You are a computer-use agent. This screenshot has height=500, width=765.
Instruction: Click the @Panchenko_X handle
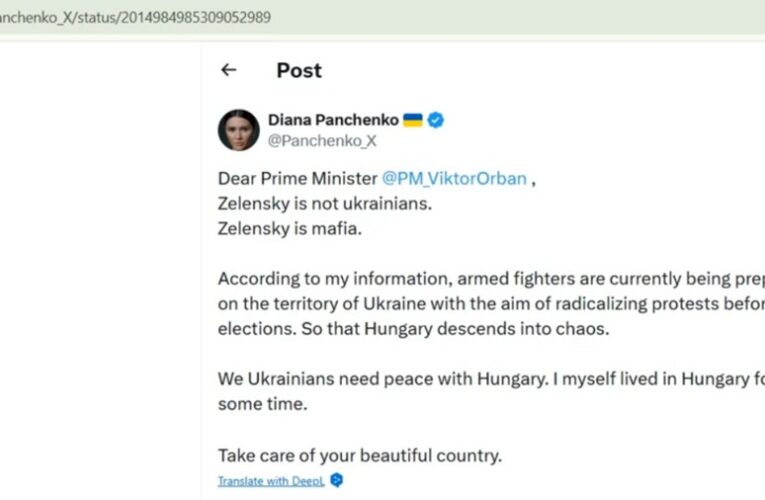click(x=322, y=141)
